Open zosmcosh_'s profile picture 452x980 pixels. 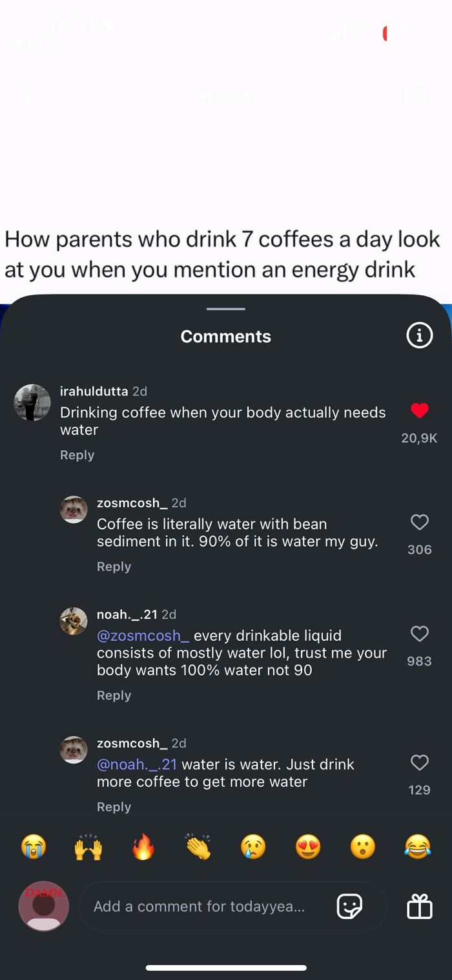tap(74, 510)
